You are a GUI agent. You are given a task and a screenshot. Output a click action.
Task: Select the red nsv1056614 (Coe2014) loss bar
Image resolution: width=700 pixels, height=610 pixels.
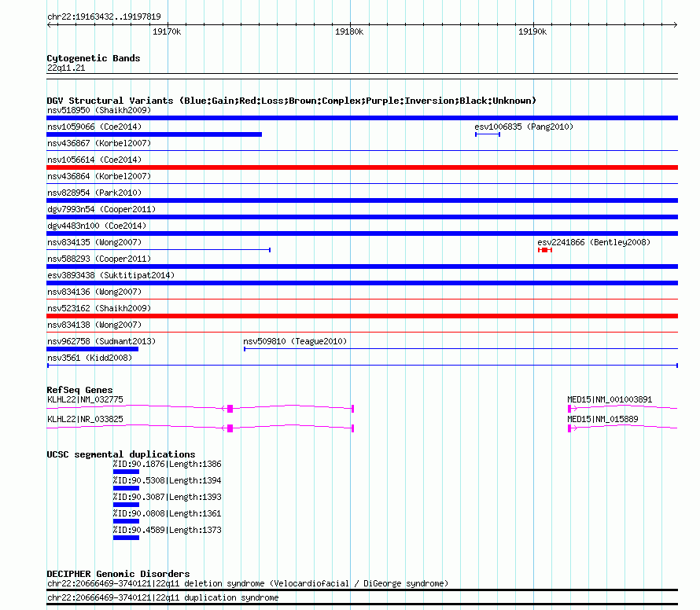pos(362,167)
